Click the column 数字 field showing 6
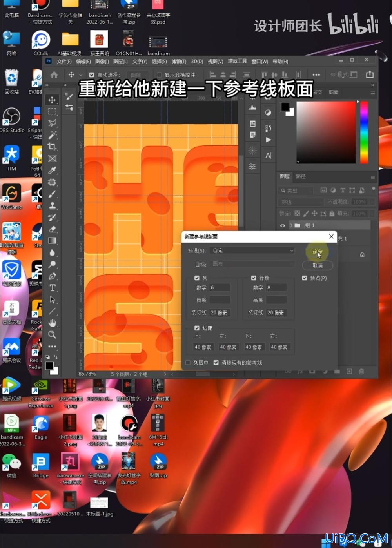This screenshot has width=392, height=548. 219,287
